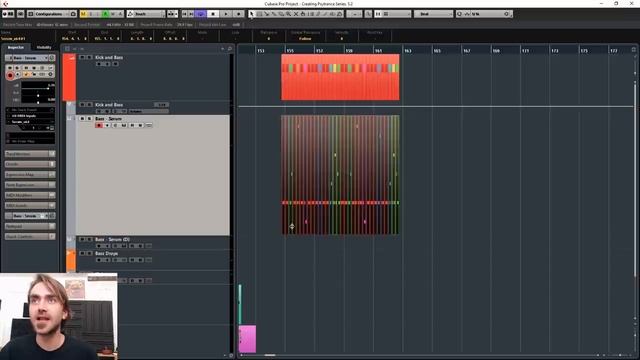Select the Bass - Serum (D) track name

point(112,240)
